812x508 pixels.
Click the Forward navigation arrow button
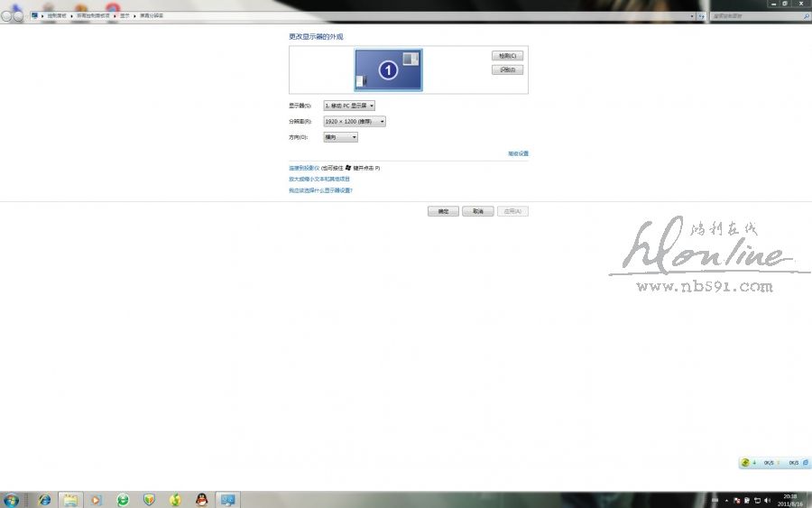(x=18, y=16)
